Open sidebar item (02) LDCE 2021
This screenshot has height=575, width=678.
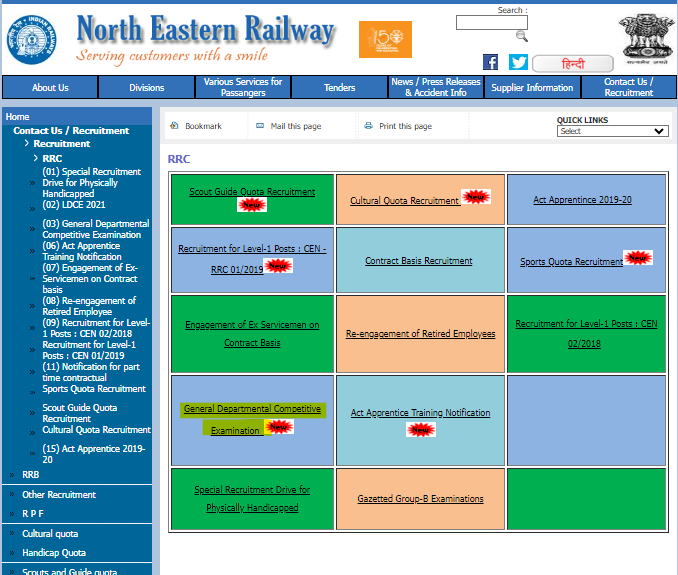click(74, 205)
